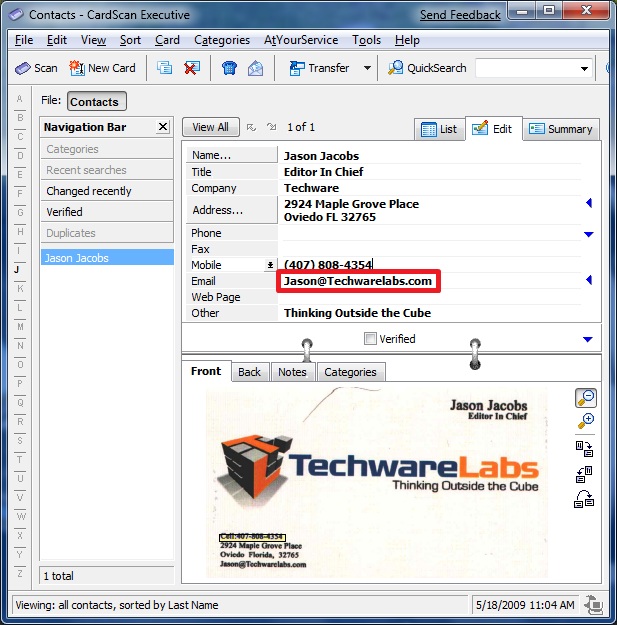Click the blue arrow beside Email

click(589, 280)
